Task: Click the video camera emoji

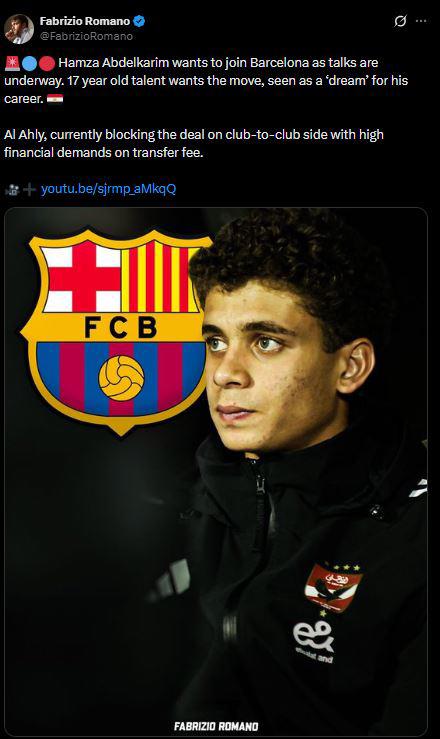Action: click(12, 189)
